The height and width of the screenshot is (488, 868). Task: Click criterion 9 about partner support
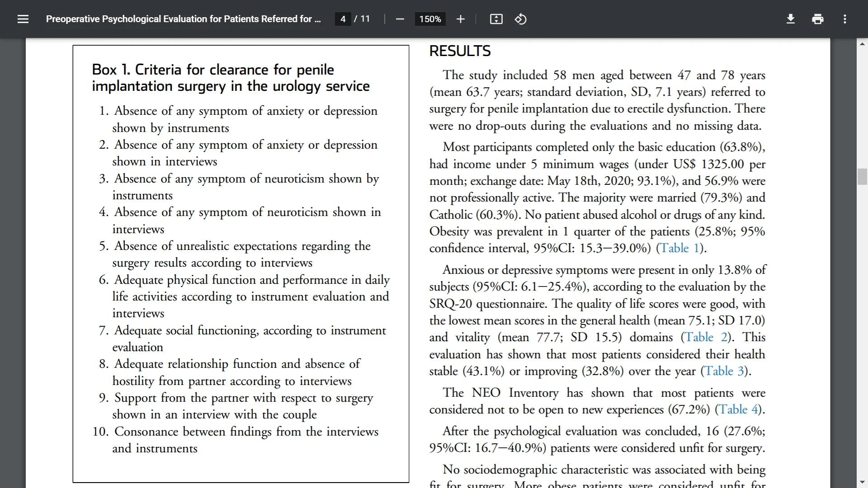pyautogui.click(x=236, y=406)
